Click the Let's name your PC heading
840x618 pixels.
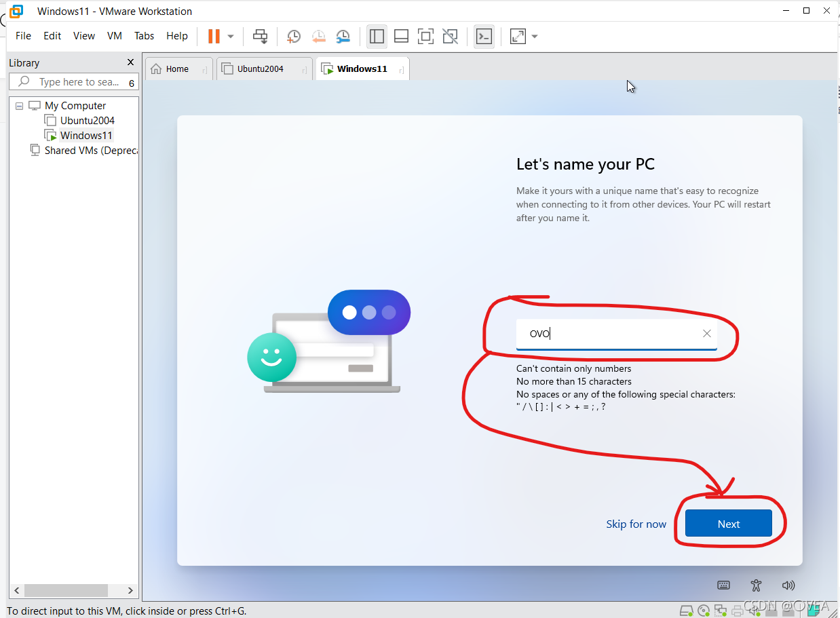pyautogui.click(x=586, y=164)
